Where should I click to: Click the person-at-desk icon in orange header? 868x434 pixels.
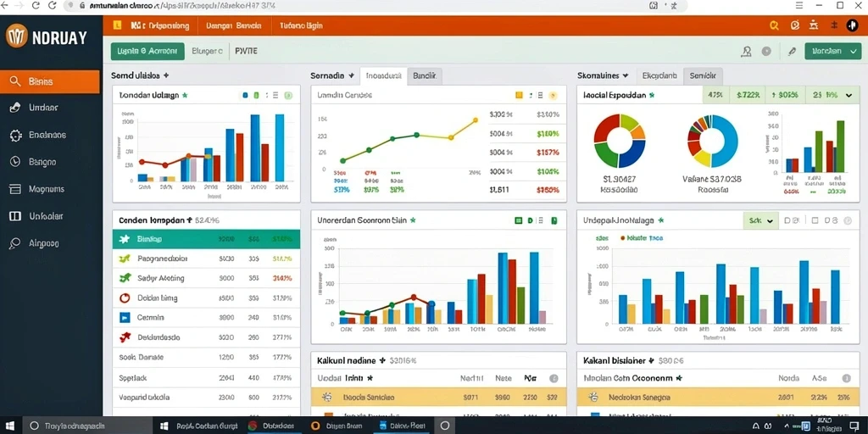(813, 25)
